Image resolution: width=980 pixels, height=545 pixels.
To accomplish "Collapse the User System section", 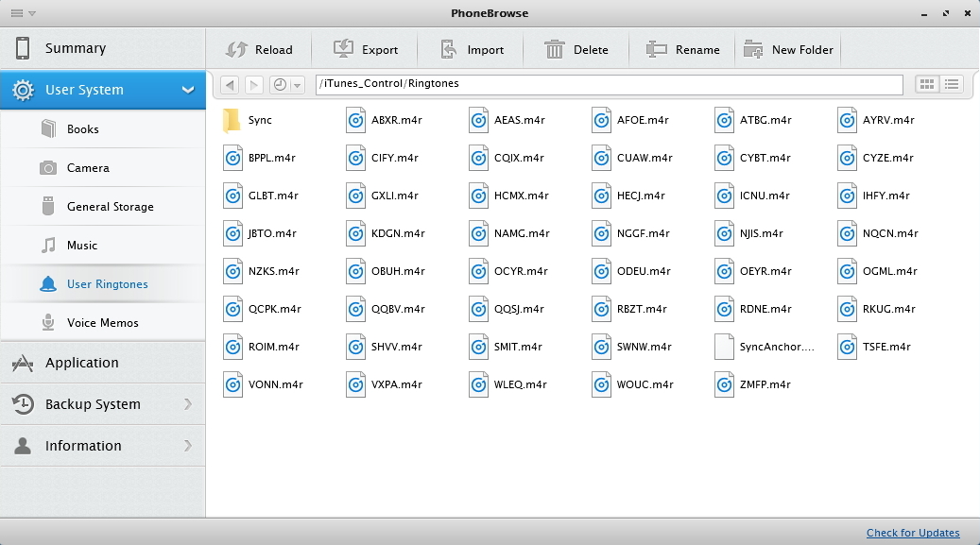I will [188, 90].
